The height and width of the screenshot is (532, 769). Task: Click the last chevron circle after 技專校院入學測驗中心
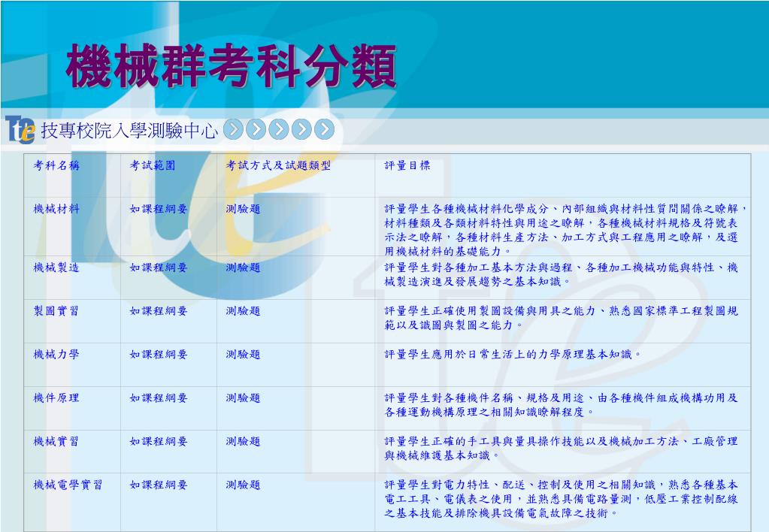pos(324,129)
